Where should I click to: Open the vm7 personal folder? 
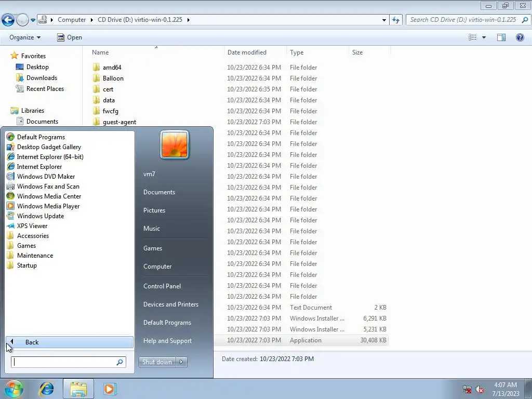coord(149,174)
